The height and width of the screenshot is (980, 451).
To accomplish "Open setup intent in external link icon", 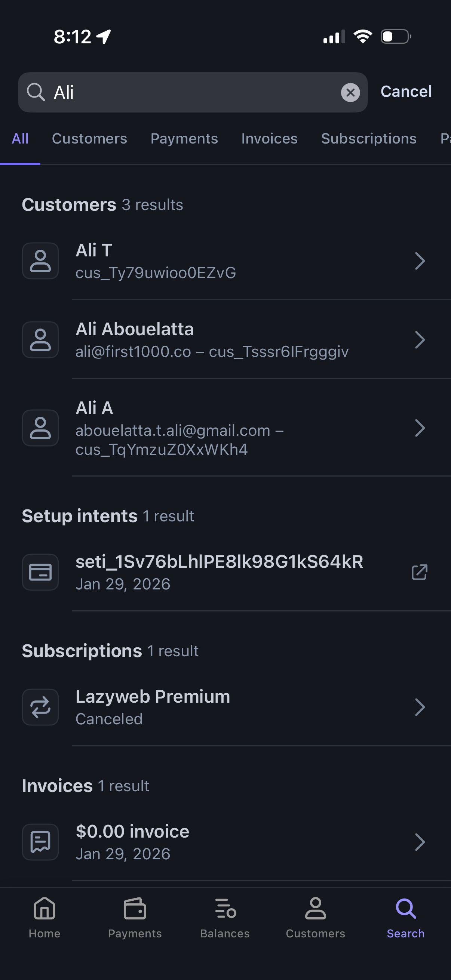I will point(420,572).
